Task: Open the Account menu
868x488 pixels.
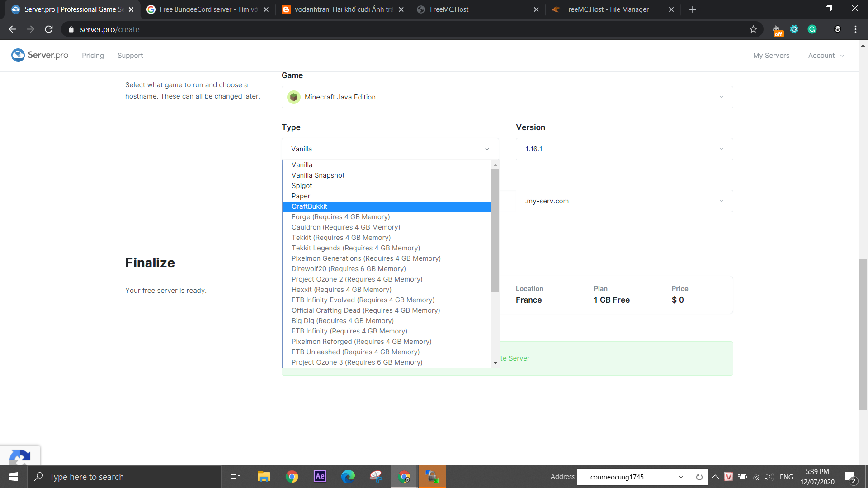Action: pyautogui.click(x=826, y=56)
